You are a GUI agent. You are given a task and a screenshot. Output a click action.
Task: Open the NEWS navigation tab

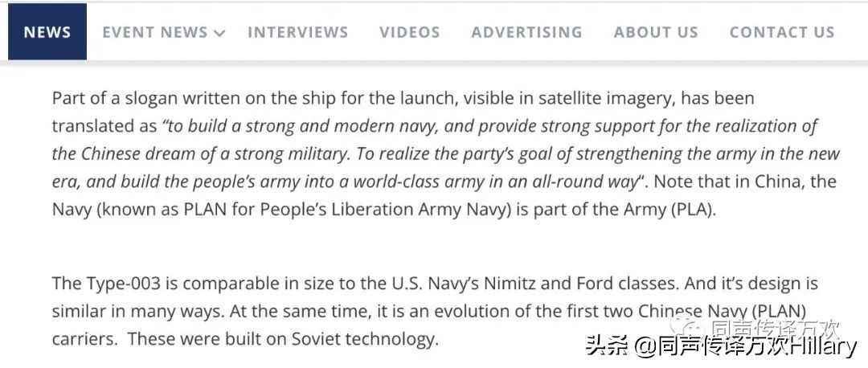[47, 31]
